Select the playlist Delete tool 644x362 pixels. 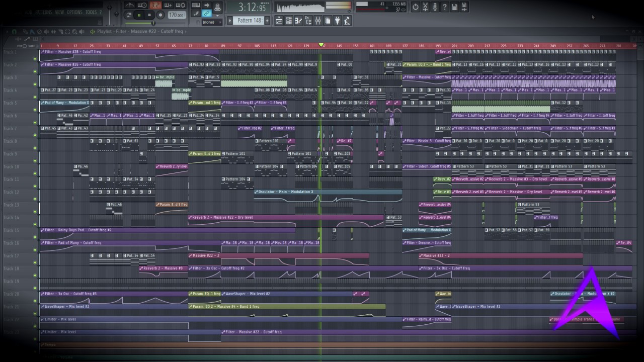pyautogui.click(x=39, y=31)
